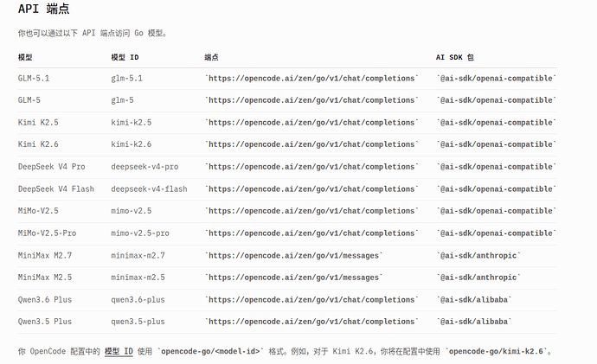Image resolution: width=597 pixels, height=364 pixels.
Task: Select the 'API 端点' heading text
Action: coord(44,9)
